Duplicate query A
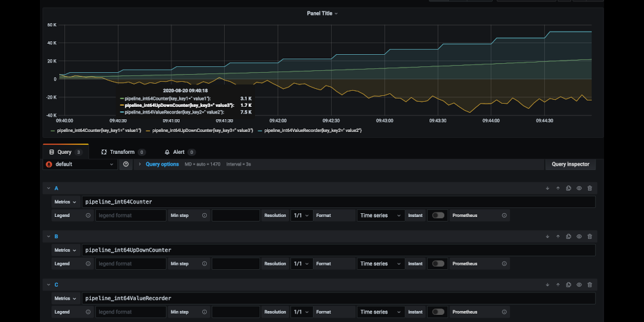This screenshot has width=644, height=322. [x=569, y=188]
